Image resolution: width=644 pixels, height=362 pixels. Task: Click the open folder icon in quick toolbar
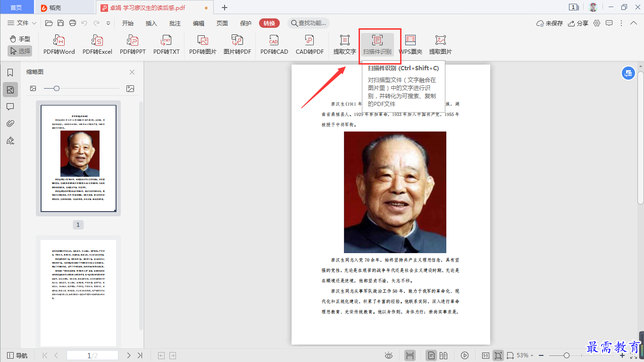click(x=49, y=23)
